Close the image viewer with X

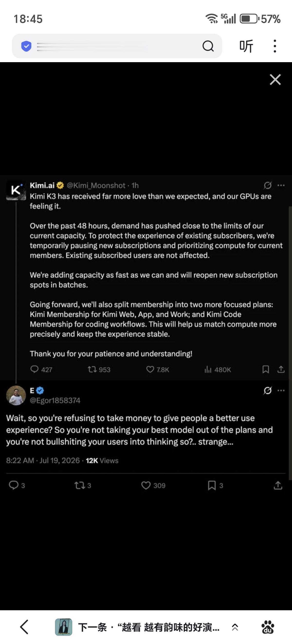[275, 79]
